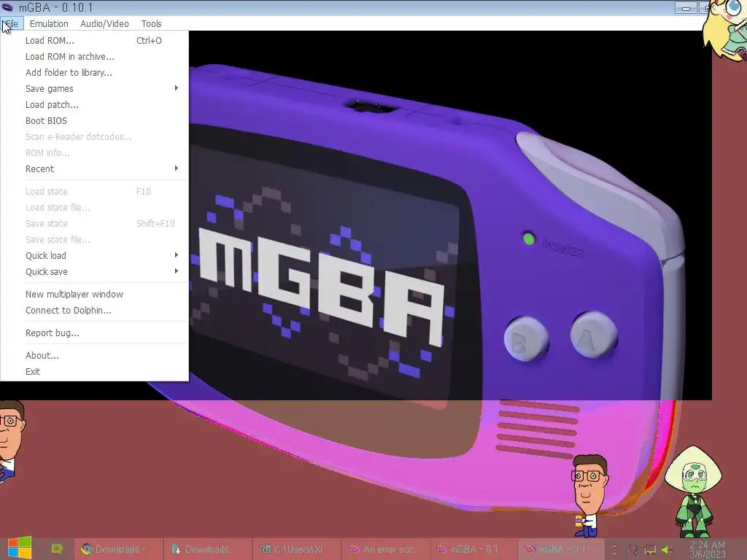
Task: Choose Connect to Dolphin...
Action: point(94,311)
